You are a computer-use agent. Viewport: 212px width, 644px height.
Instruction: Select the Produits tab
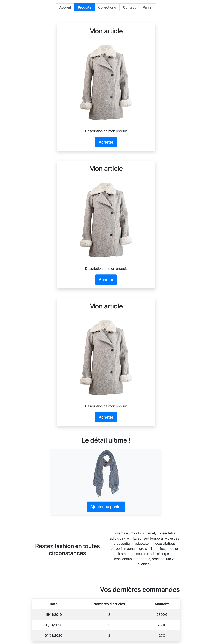(x=84, y=7)
